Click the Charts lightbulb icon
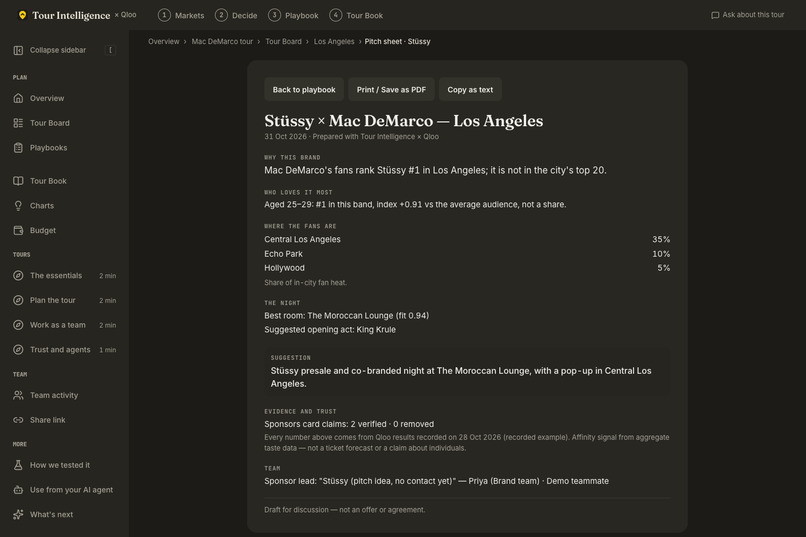This screenshot has height=537, width=806. (18, 206)
